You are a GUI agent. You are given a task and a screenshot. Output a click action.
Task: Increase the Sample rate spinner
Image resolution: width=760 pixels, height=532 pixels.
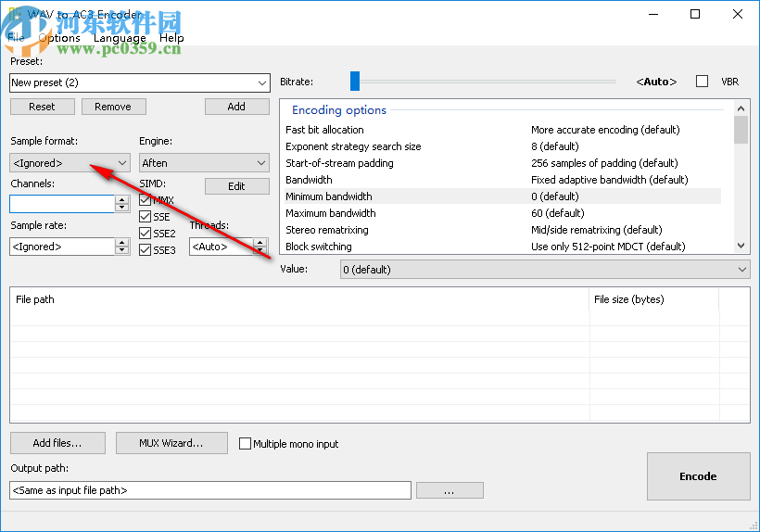(x=122, y=242)
